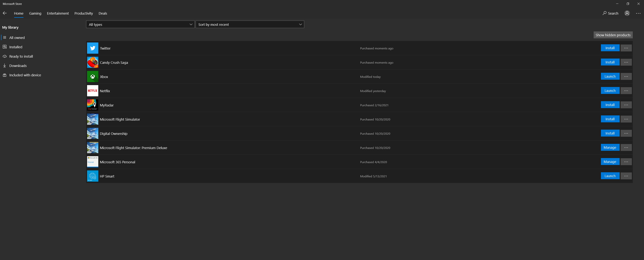Screen dimensions: 644x260
Task: Click the Netflix app icon
Action: click(92, 91)
